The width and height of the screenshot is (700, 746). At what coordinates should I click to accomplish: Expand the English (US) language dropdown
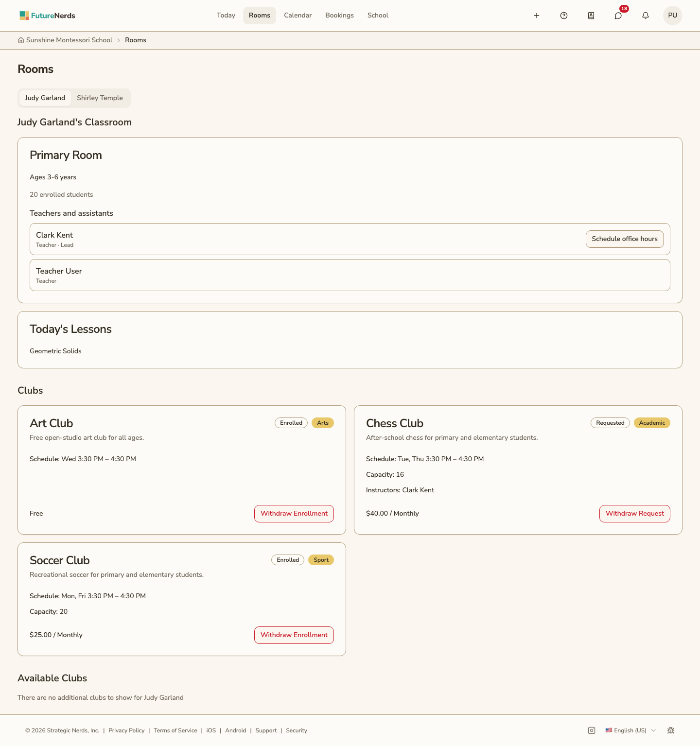[630, 730]
